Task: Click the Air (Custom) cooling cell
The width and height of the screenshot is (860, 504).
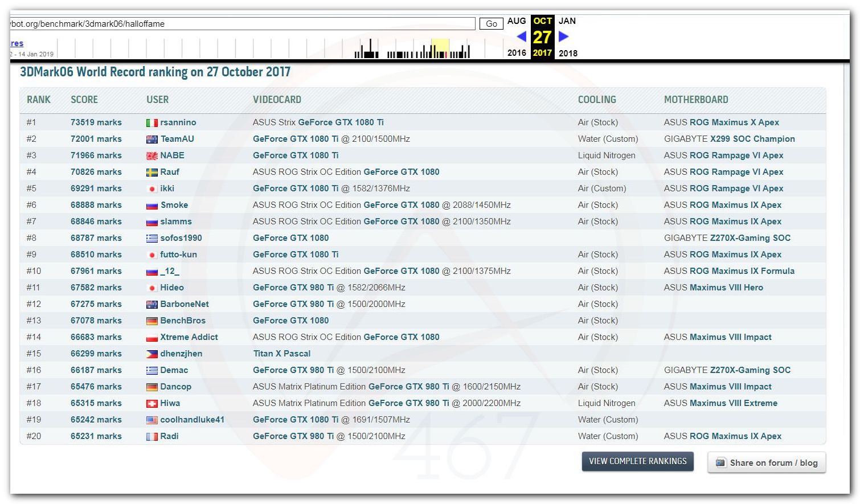Action: tap(602, 189)
